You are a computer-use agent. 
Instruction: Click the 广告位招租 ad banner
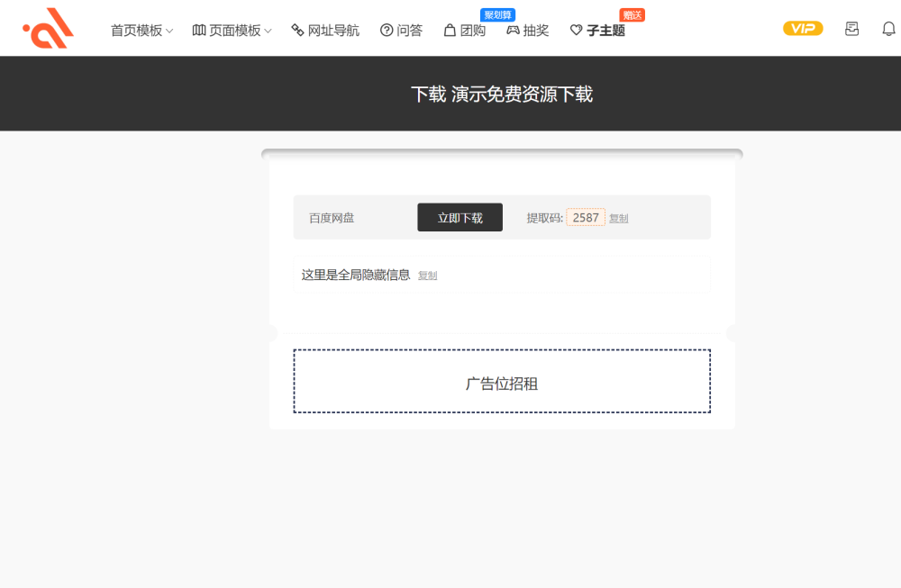tap(502, 381)
